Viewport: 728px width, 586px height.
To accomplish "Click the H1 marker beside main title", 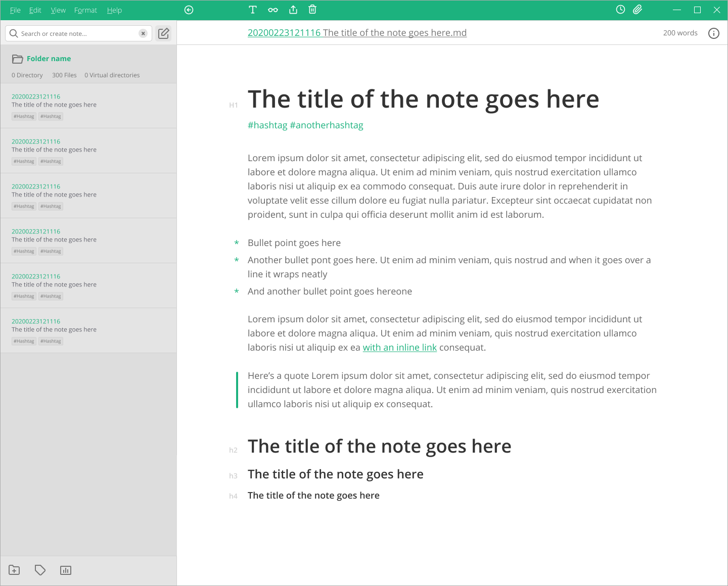I will click(x=234, y=105).
